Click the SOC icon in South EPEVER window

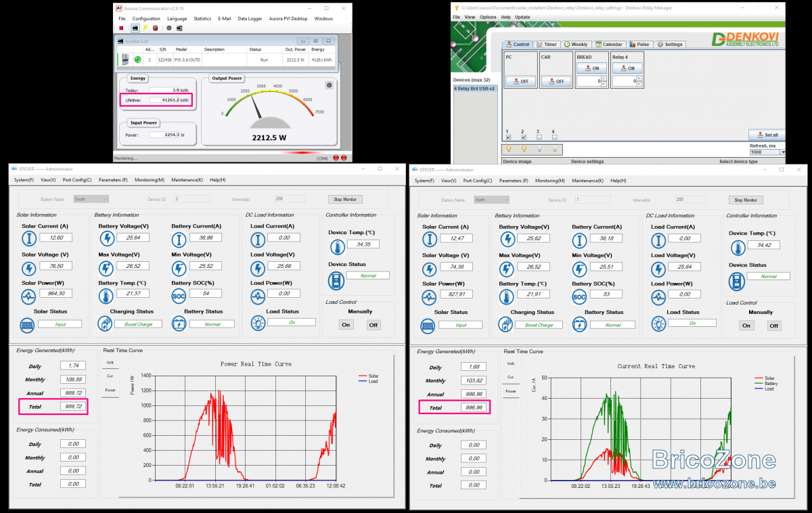179,296
